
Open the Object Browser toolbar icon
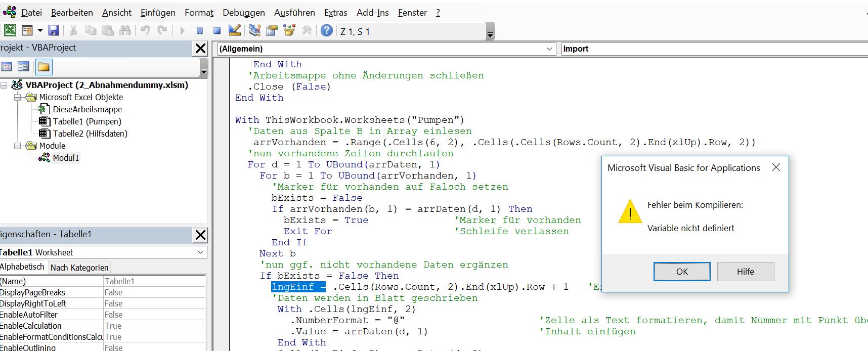[x=289, y=31]
